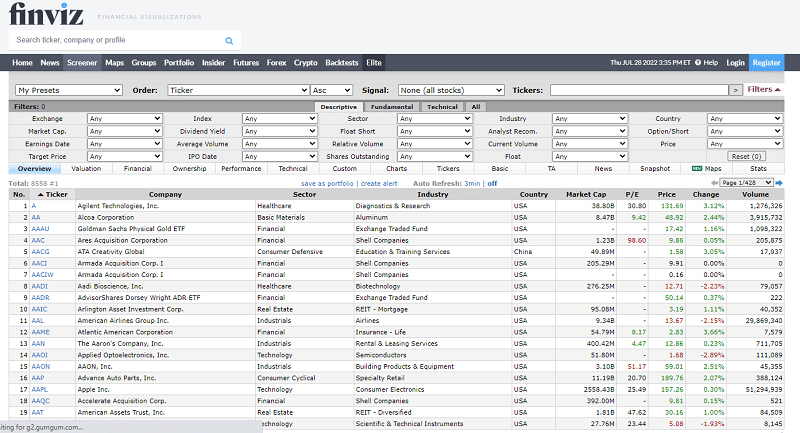
Task: Open the Portfolio navigation item
Action: [x=179, y=63]
